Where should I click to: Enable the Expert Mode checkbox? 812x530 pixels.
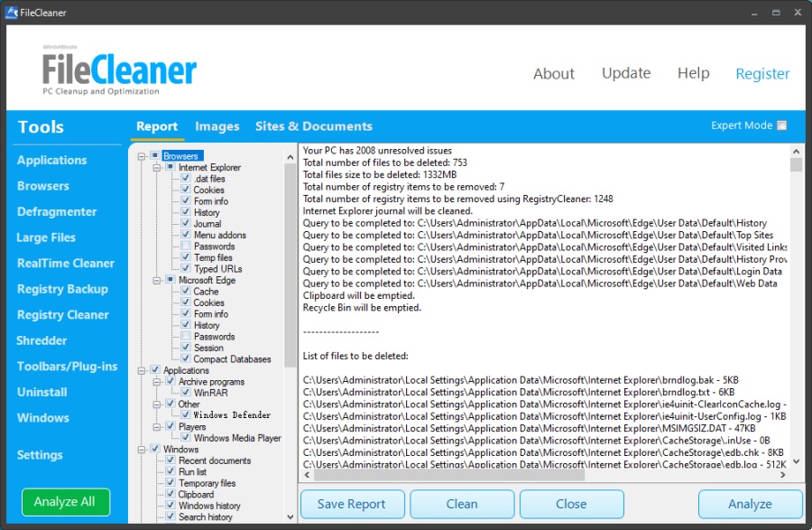point(782,126)
